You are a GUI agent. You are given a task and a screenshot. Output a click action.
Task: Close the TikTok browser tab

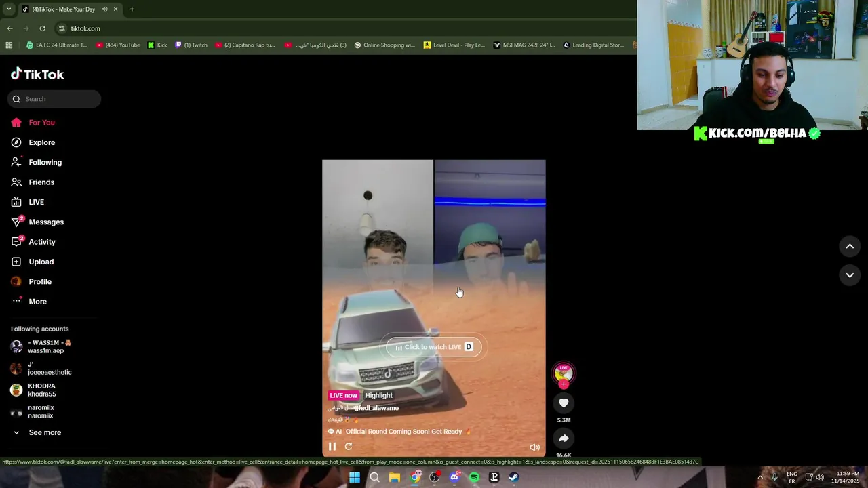click(115, 9)
